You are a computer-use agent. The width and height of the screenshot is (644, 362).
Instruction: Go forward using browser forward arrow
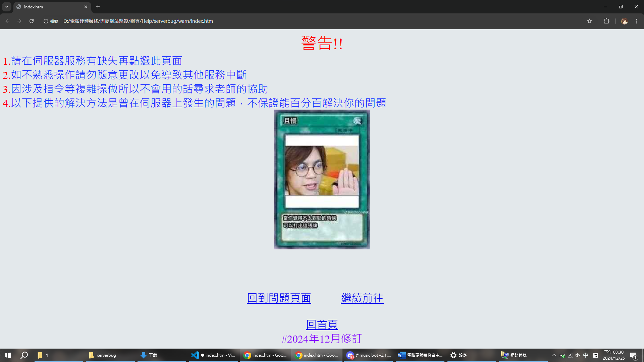tap(19, 21)
